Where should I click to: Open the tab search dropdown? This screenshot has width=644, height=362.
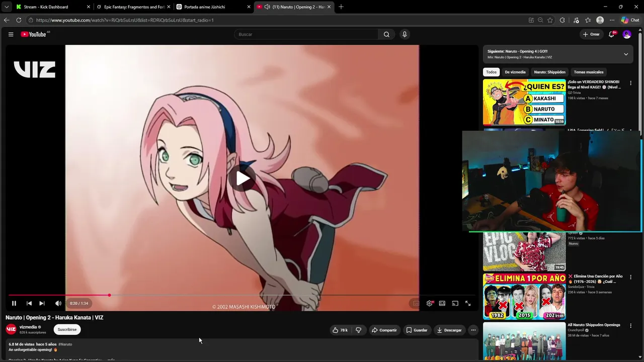click(x=7, y=7)
